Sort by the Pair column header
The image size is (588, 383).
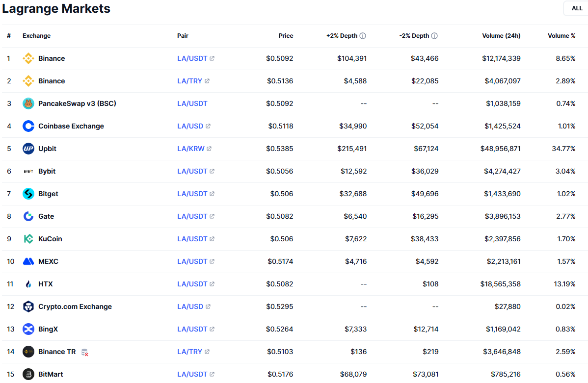[x=183, y=36]
